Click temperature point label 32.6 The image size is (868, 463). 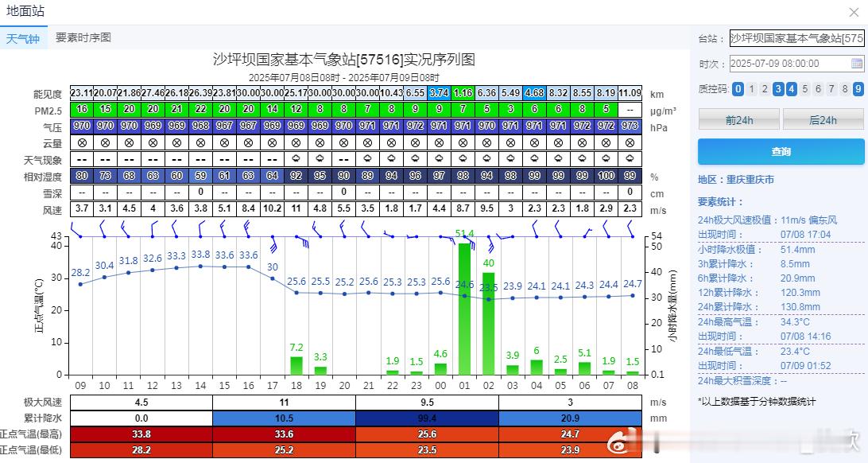(153, 259)
